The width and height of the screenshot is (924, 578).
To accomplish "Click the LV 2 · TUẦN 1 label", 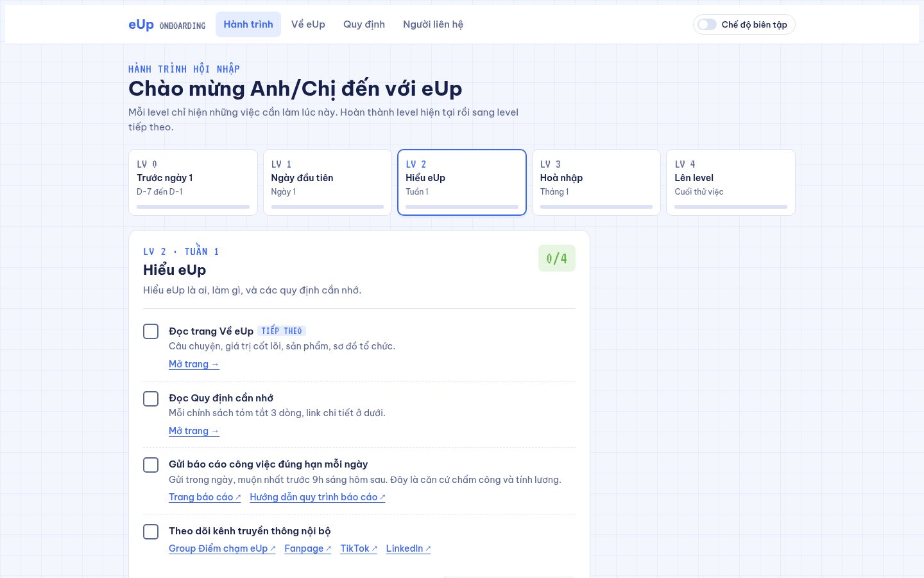I will tap(181, 252).
